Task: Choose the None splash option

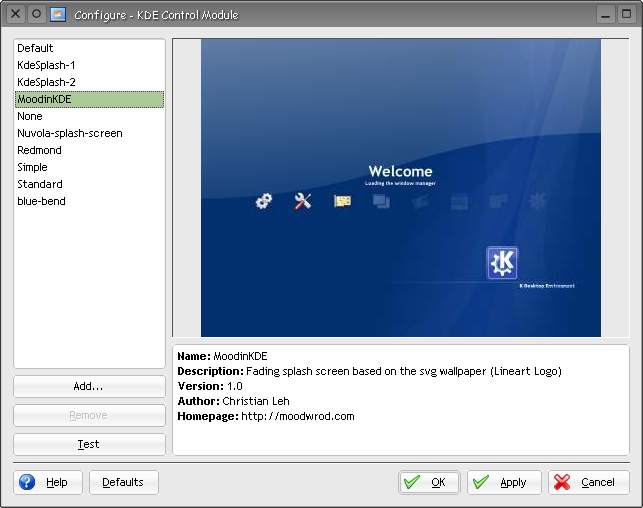Action: 89,116
